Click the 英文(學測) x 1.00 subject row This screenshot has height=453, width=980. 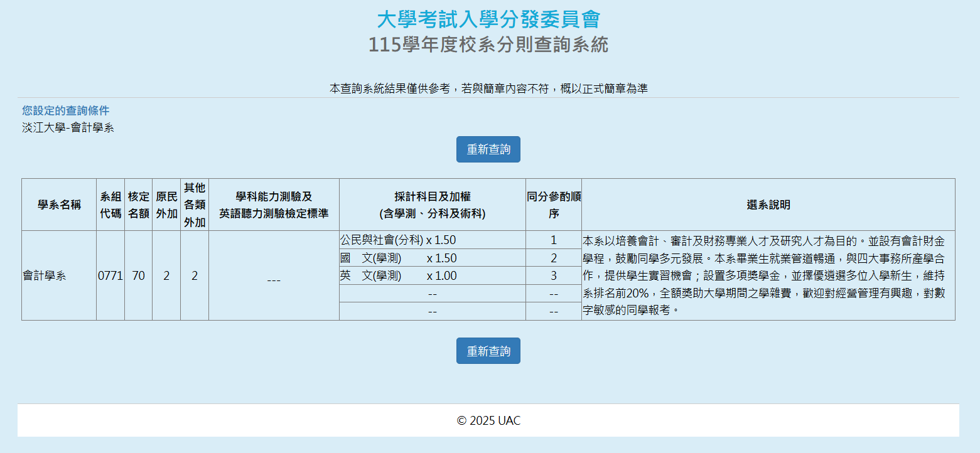tap(398, 275)
